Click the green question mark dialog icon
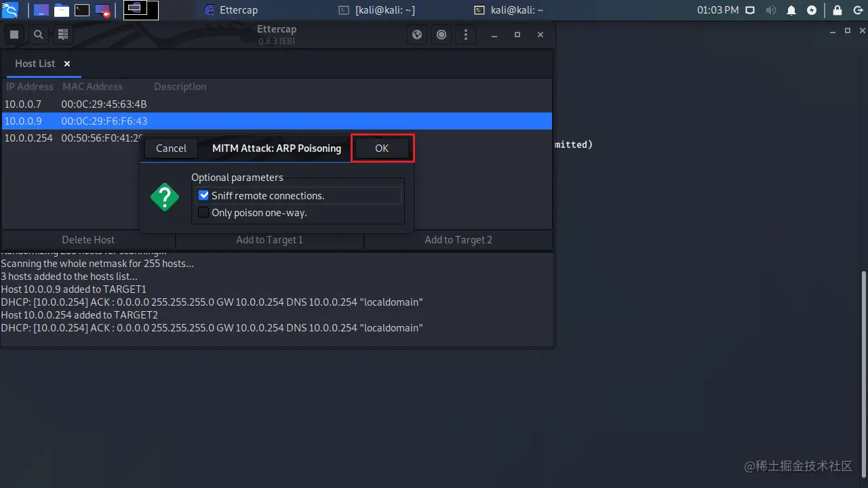 pyautogui.click(x=165, y=197)
